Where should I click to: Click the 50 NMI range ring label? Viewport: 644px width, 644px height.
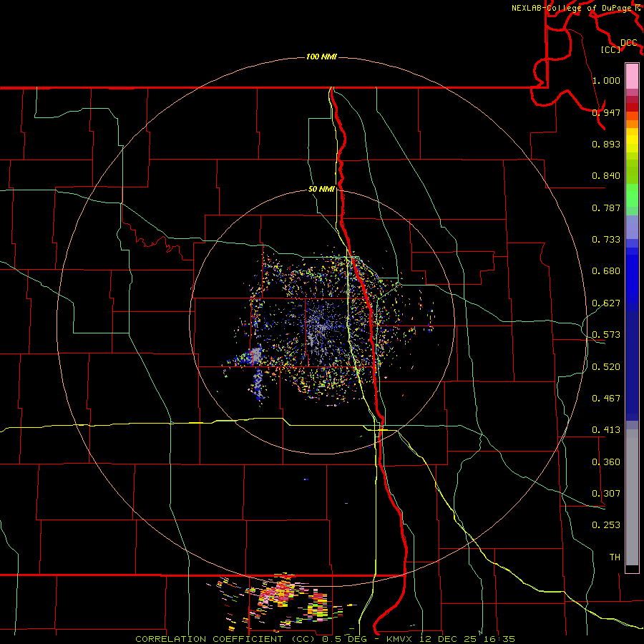click(x=321, y=189)
